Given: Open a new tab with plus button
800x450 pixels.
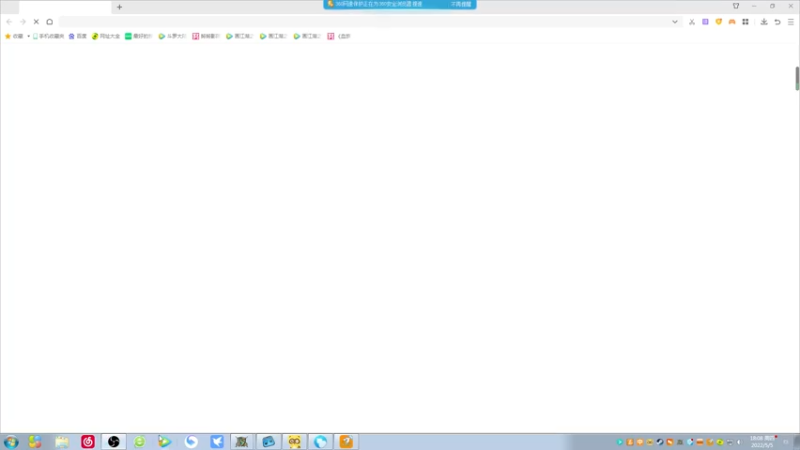Looking at the screenshot, I should (x=119, y=7).
